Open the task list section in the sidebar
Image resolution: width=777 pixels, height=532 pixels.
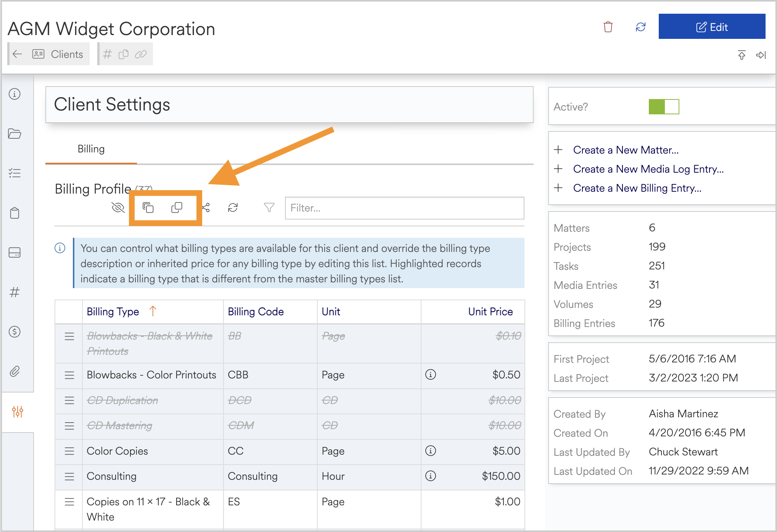pyautogui.click(x=14, y=173)
